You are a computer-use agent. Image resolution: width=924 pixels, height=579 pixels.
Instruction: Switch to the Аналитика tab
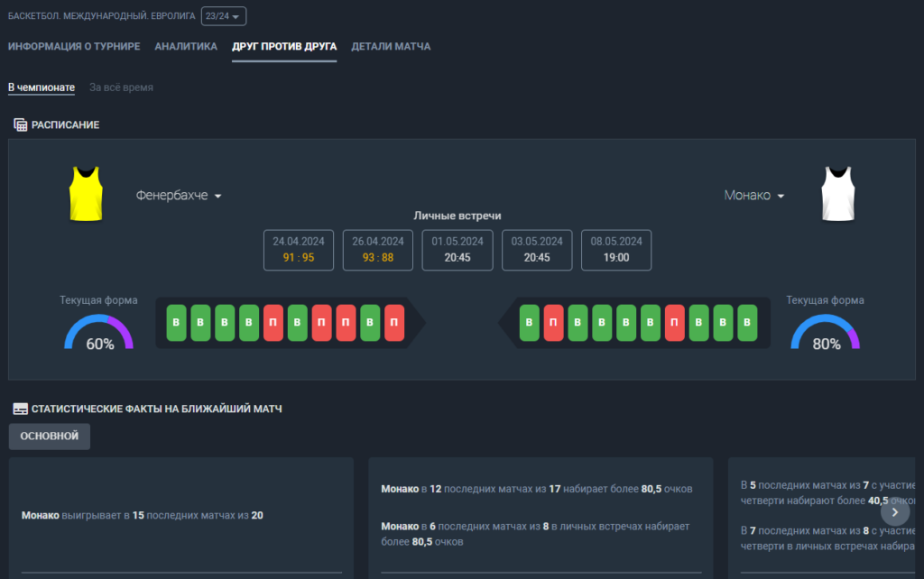pos(186,47)
